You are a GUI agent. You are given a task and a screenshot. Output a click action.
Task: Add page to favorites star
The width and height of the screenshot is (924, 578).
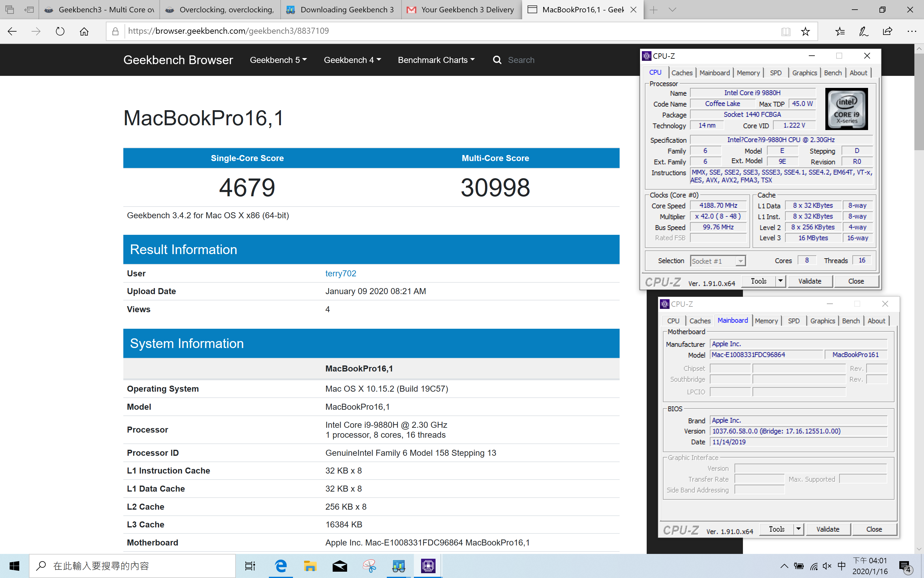pos(805,31)
